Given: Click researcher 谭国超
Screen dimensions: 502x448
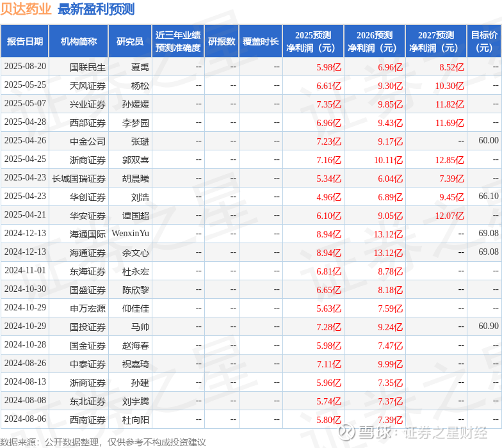Looking at the screenshot, I should pyautogui.click(x=136, y=216).
